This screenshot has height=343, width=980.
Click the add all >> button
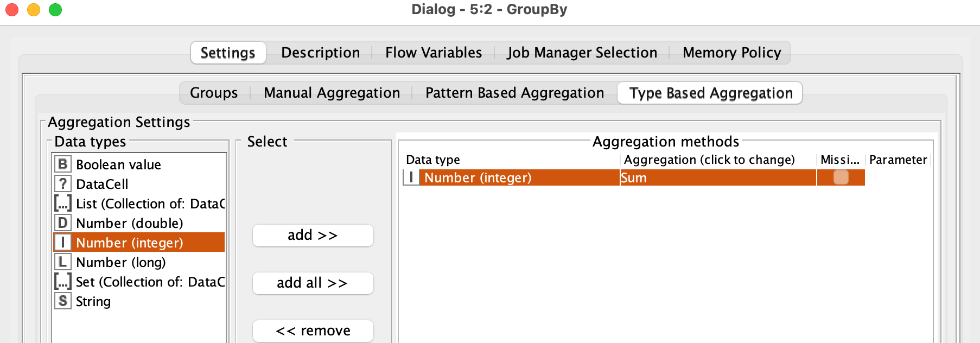313,283
